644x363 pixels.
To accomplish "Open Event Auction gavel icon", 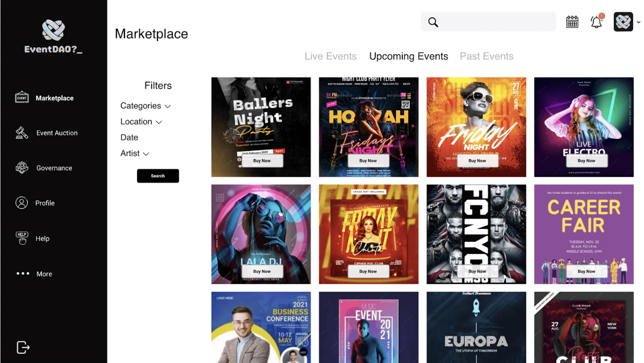I will point(22,133).
